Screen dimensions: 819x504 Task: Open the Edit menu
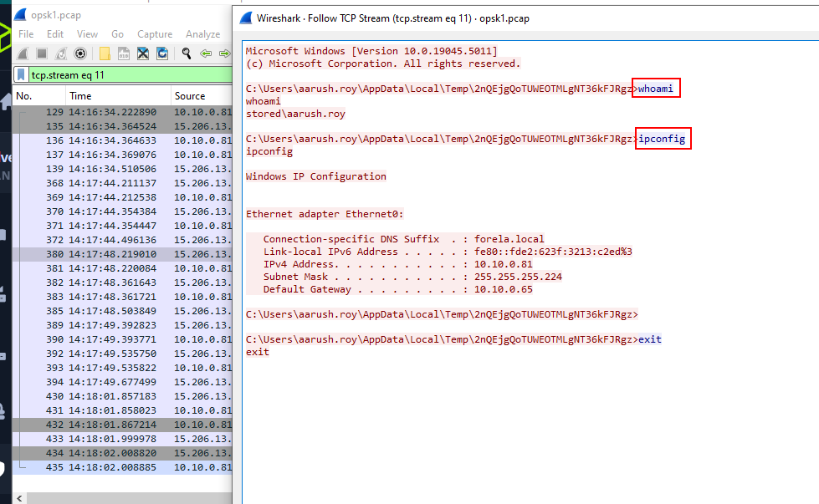(55, 34)
